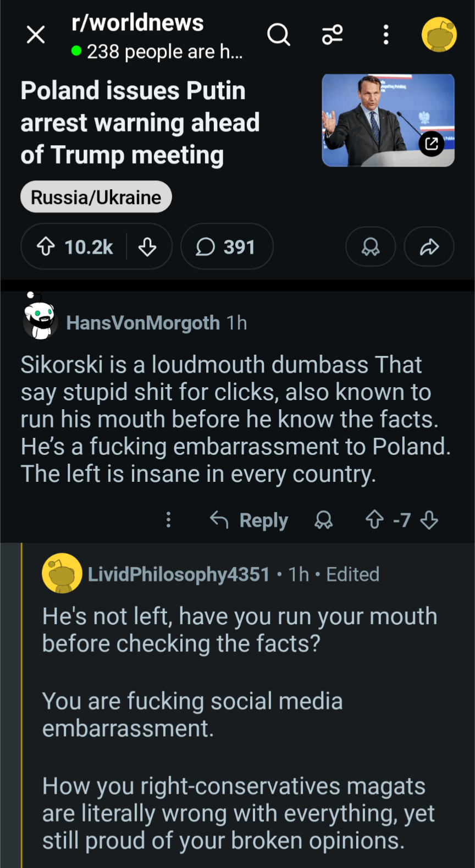Reply to HansVonMorgoth's comment
Screen dimensions: 475x868
click(x=250, y=520)
